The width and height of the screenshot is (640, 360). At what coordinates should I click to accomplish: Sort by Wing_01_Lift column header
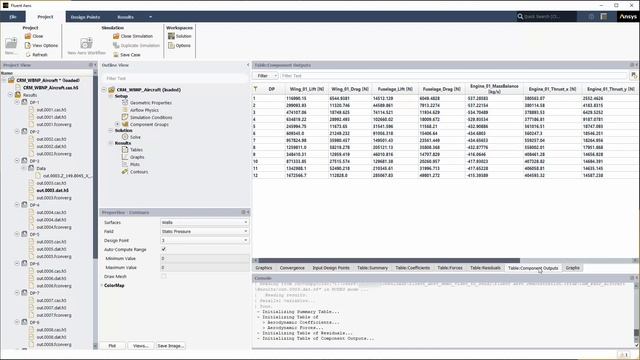pyautogui.click(x=307, y=89)
